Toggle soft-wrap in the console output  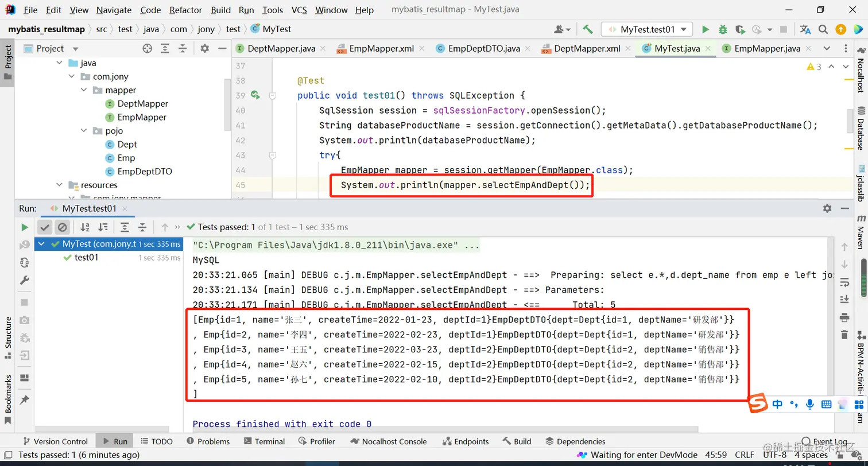point(844,282)
